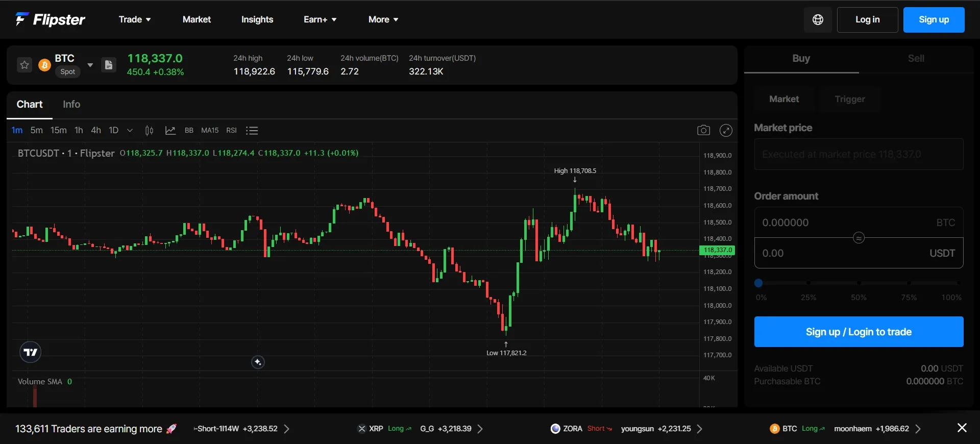The height and width of the screenshot is (444, 980).
Task: Select 1h timeframe
Action: point(79,130)
